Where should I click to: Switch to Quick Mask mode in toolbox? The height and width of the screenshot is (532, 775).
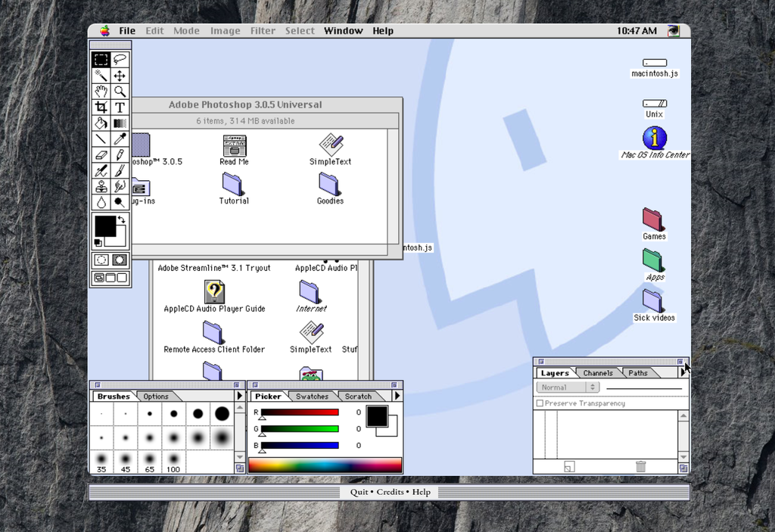pos(120,260)
